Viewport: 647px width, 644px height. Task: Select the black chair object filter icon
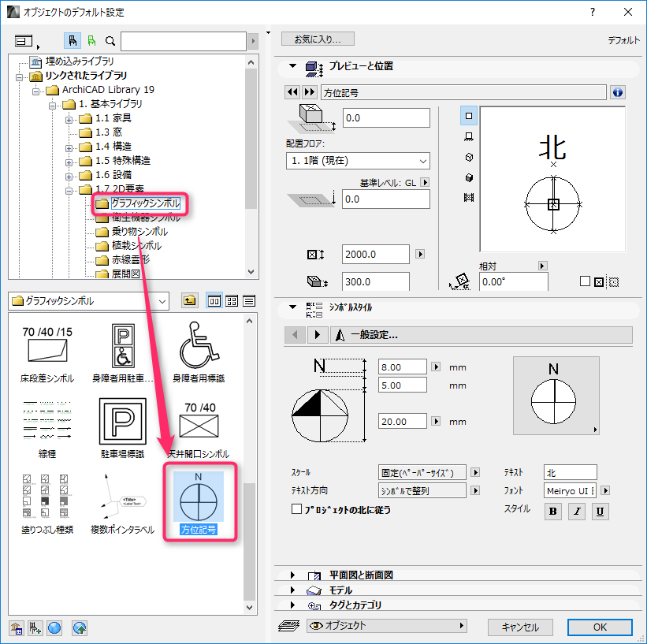[73, 41]
